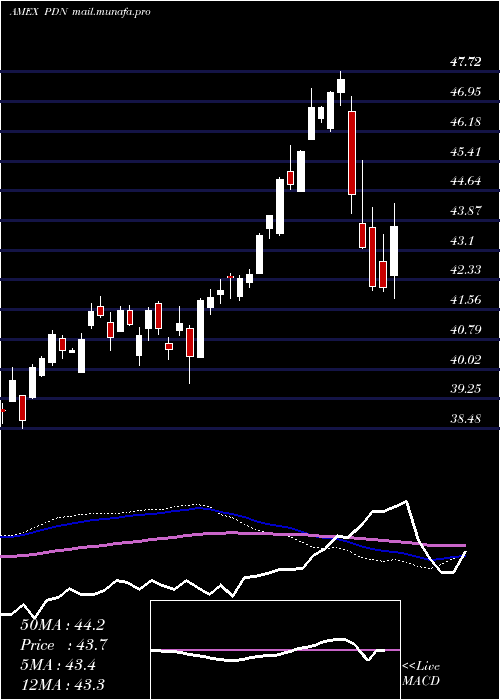This screenshot has height=700, width=500.
Task: Click the <<Live MACD label
Action: click(x=421, y=674)
